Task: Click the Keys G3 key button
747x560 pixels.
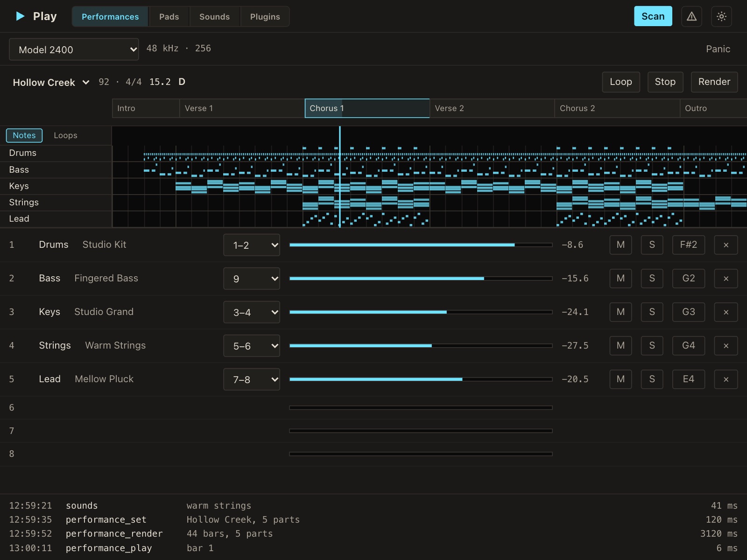Action: point(689,312)
